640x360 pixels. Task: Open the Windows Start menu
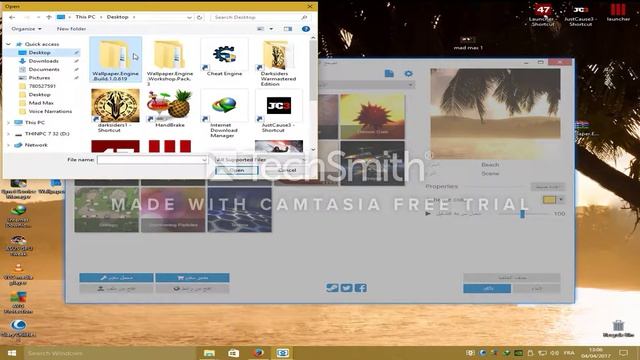11,353
